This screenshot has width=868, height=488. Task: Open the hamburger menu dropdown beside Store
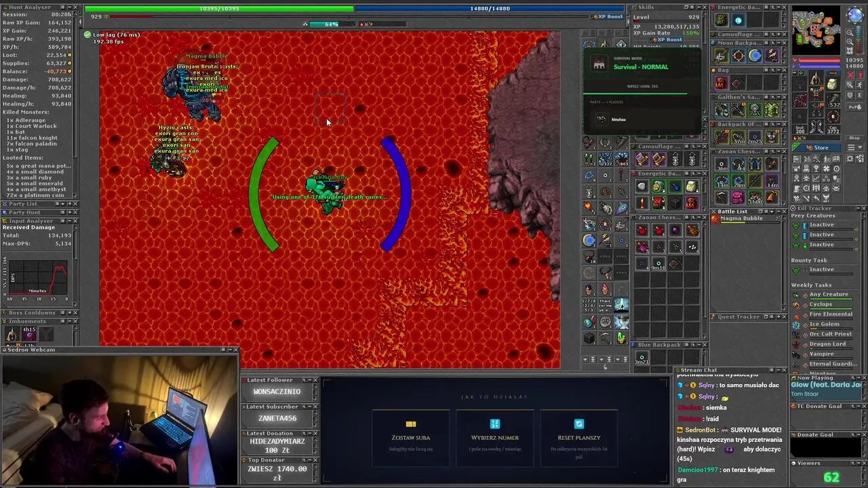[x=854, y=147]
